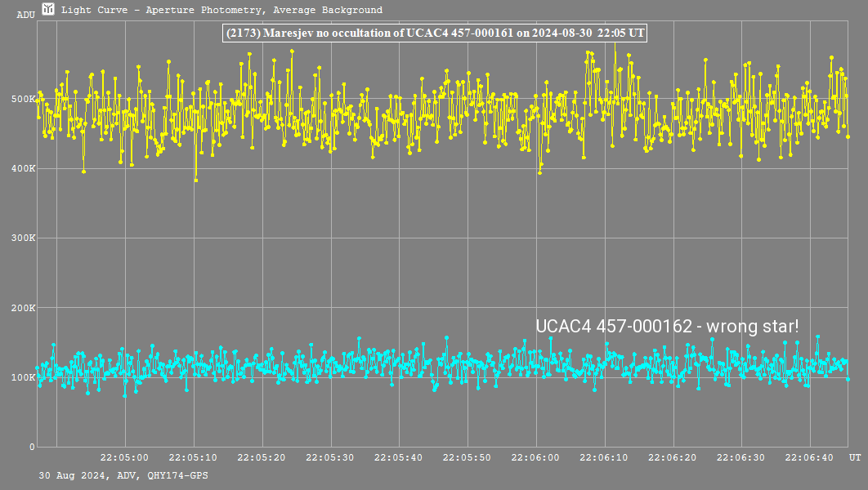868x490 pixels.
Task: Click the 22:05:30 time tick label
Action: click(330, 458)
